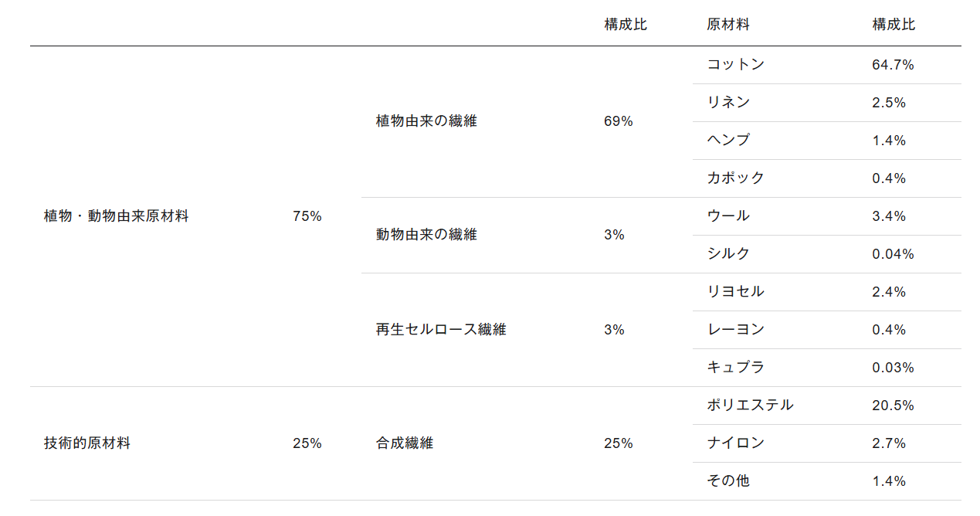Screen dimensions: 980x516
Task: Select the 75% group ratio value
Action: 307,216
